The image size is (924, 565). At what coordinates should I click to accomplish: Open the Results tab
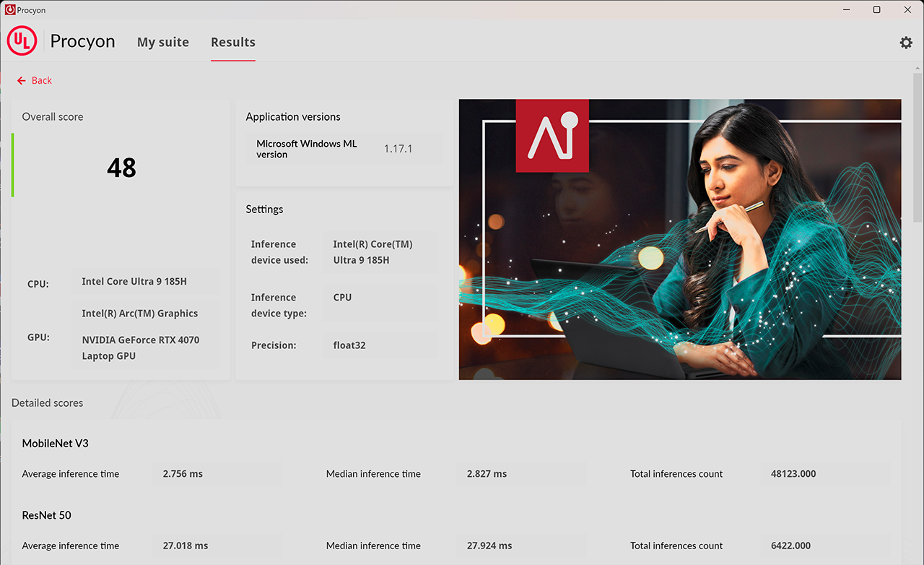(233, 42)
